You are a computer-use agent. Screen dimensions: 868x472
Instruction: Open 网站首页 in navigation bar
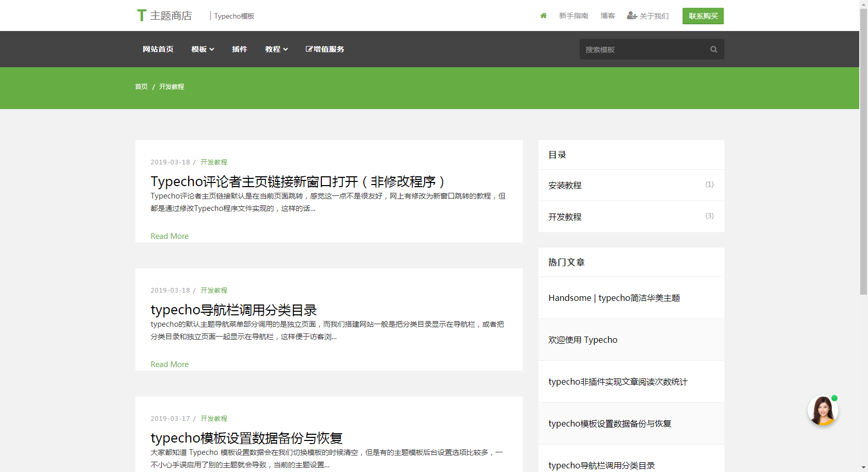pos(158,49)
